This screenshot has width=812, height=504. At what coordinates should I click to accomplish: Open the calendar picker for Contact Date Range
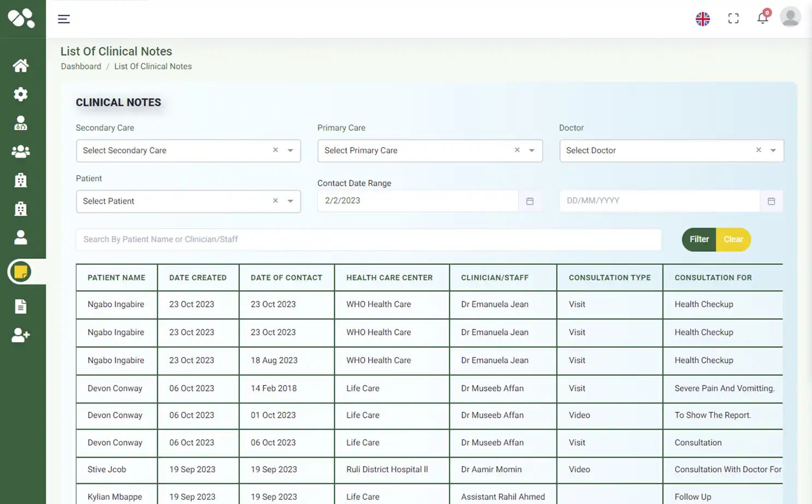point(529,201)
